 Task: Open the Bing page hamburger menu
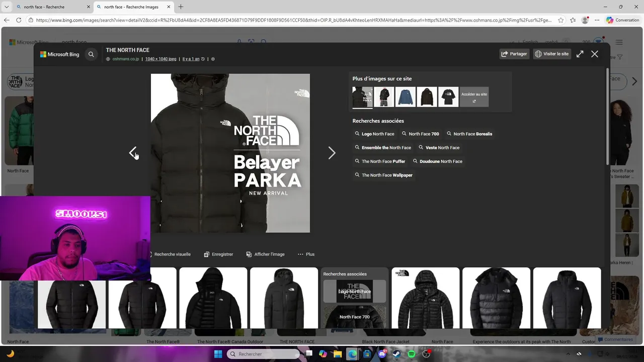pos(619,42)
